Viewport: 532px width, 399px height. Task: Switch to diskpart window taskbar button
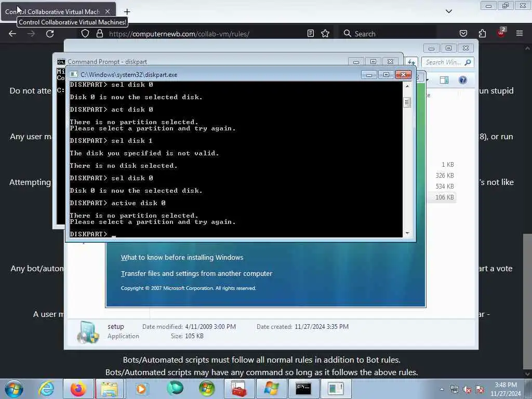coord(336,389)
